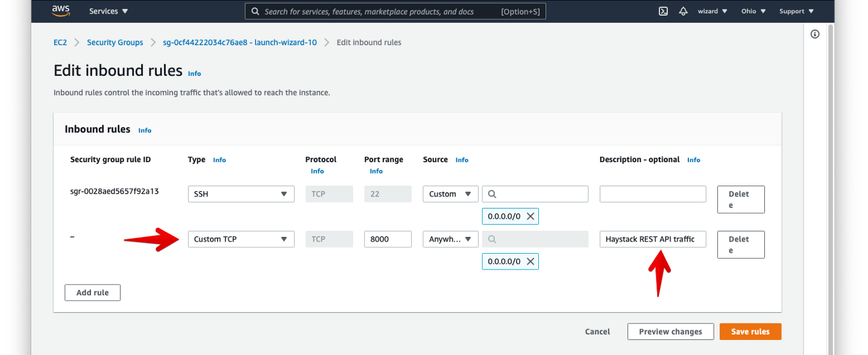Open Info link next to Type column
Screen dimensions: 868x355
(x=219, y=160)
